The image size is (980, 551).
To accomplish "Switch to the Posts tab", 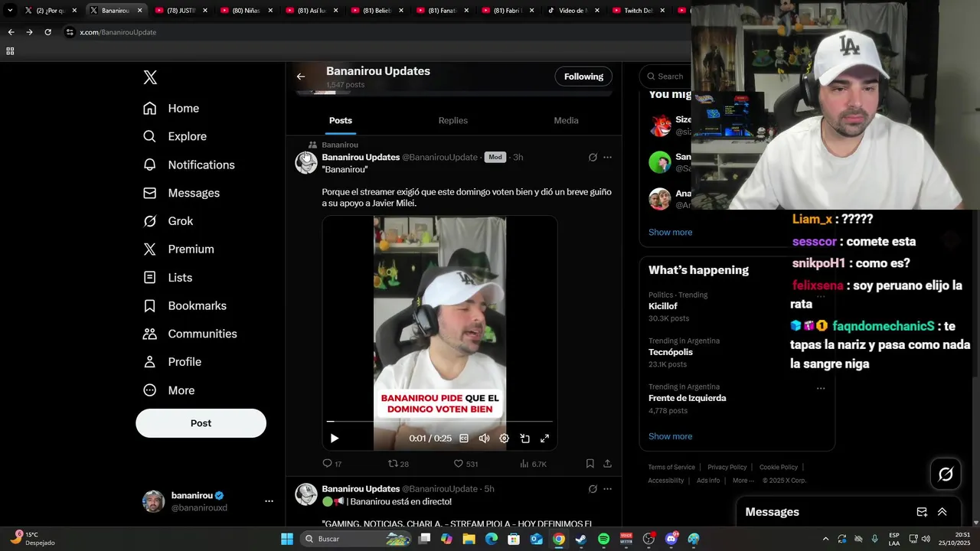I will tap(341, 120).
